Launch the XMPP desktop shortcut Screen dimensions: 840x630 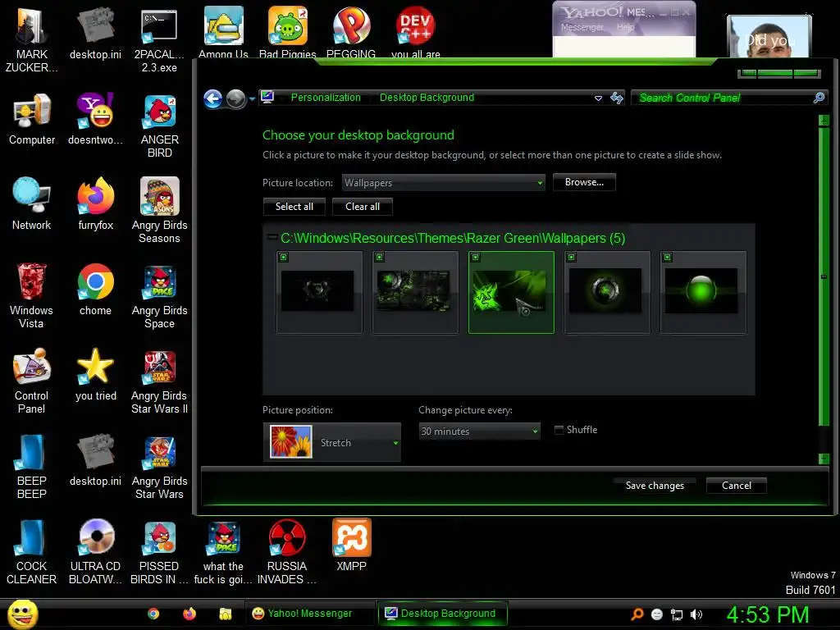[351, 546]
